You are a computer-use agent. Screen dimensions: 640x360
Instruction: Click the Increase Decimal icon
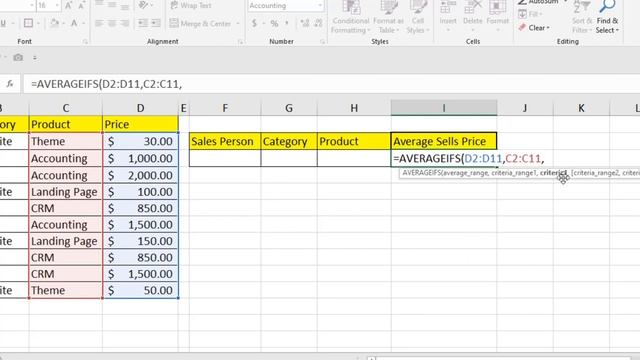pyautogui.click(x=305, y=23)
